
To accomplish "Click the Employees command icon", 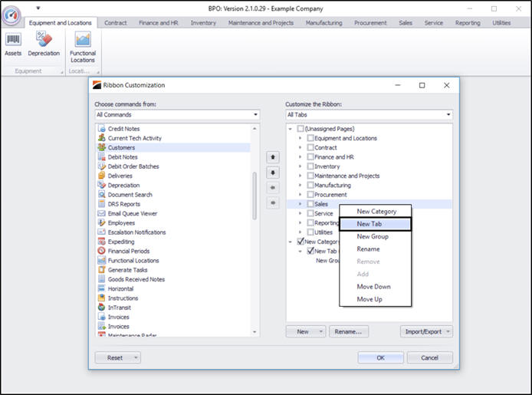I will click(101, 222).
